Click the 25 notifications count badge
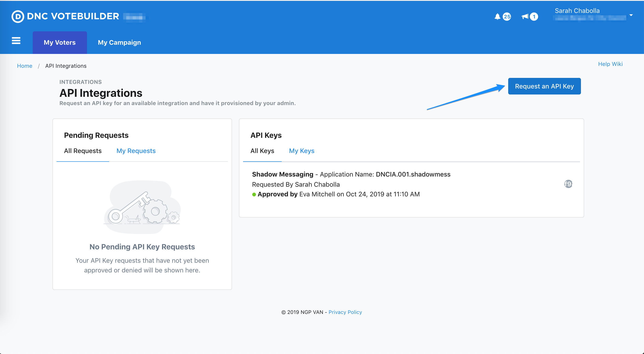 (x=507, y=17)
